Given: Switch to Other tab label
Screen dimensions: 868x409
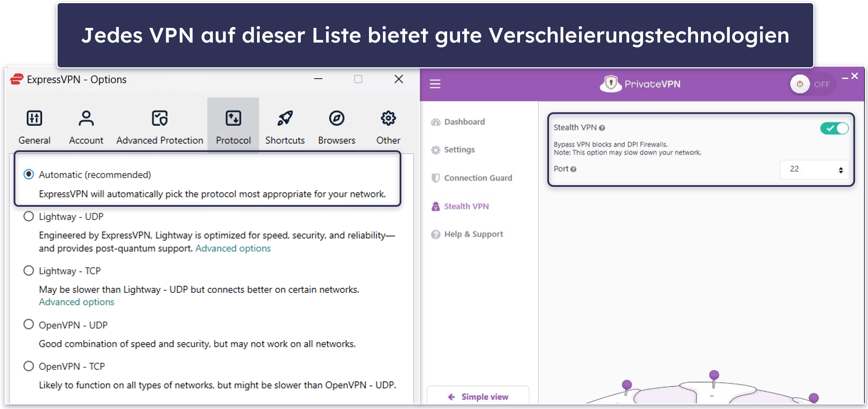Looking at the screenshot, I should click(x=388, y=140).
